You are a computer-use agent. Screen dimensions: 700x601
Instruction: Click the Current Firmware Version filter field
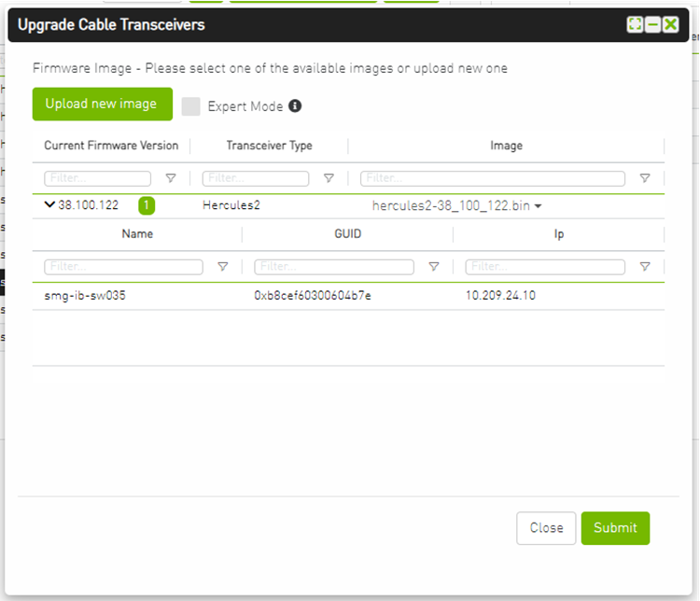pyautogui.click(x=97, y=178)
